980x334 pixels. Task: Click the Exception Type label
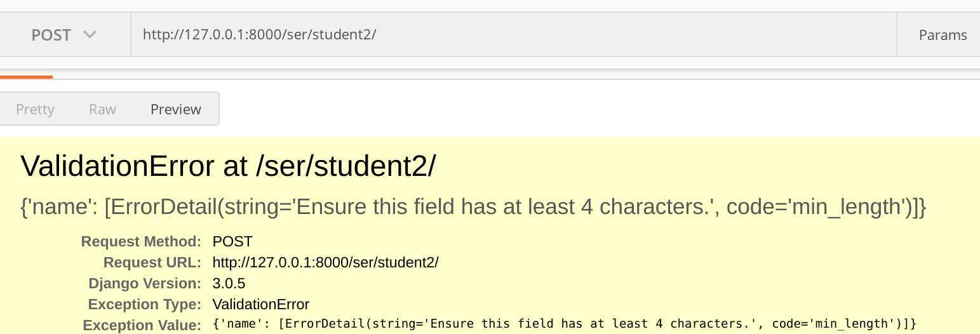(144, 304)
